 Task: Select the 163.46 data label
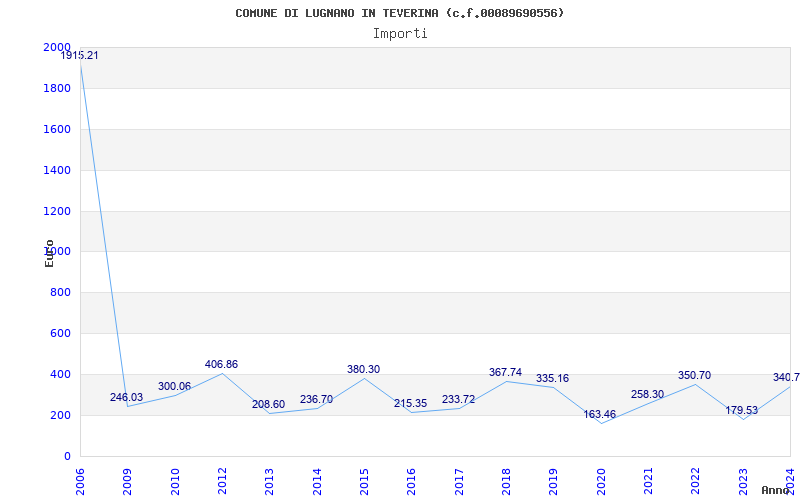tap(599, 414)
